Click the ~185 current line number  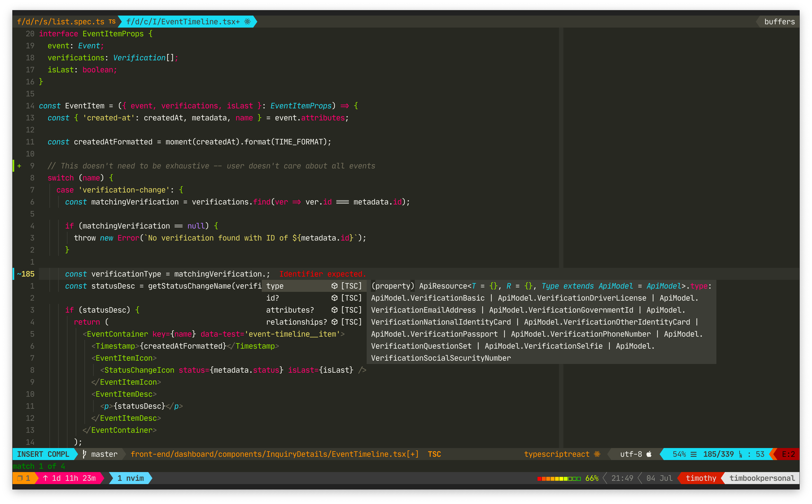coord(26,274)
